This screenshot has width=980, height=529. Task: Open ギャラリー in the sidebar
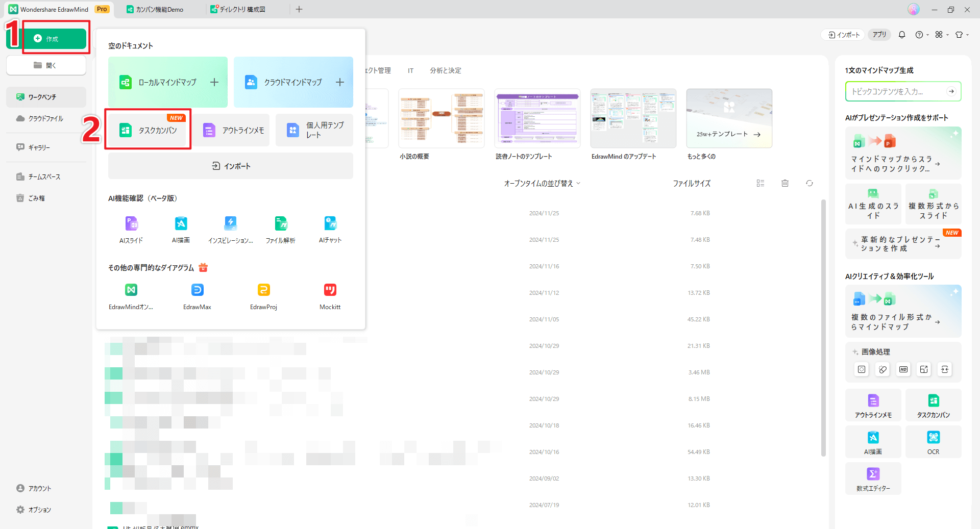click(x=46, y=147)
